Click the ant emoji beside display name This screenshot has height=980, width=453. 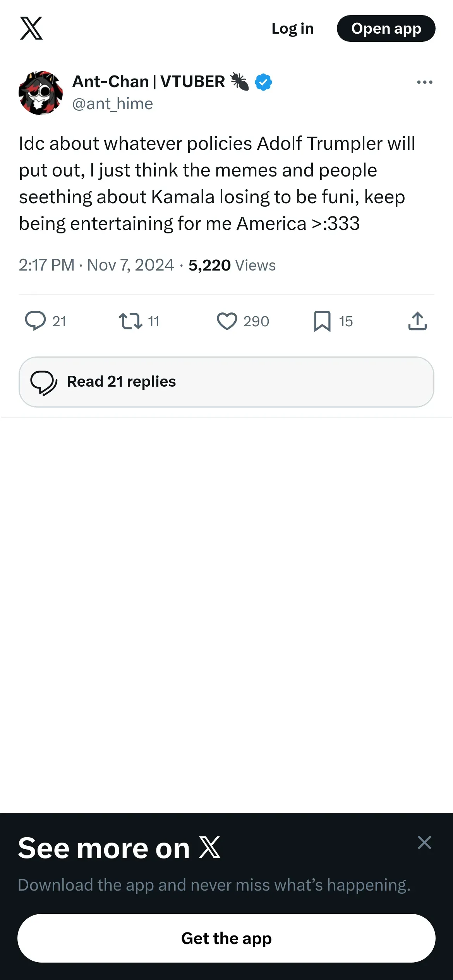click(240, 82)
